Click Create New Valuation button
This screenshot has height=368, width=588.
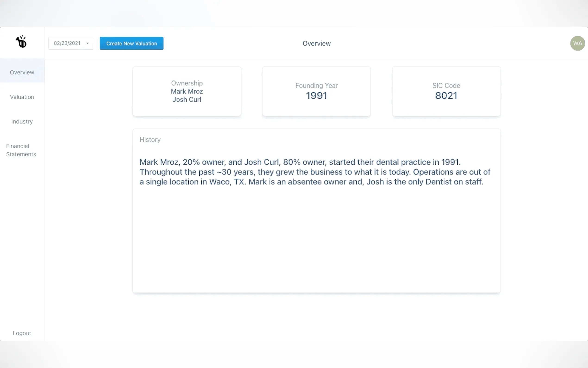(131, 43)
